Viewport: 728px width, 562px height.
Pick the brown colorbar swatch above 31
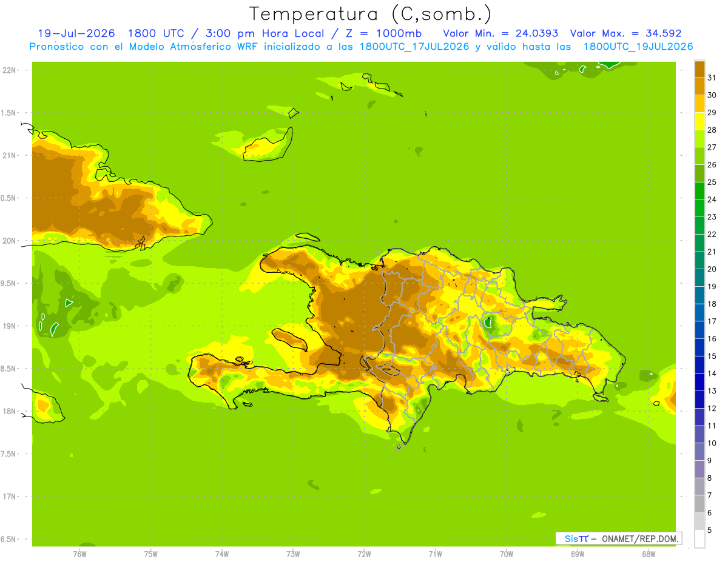(x=699, y=69)
